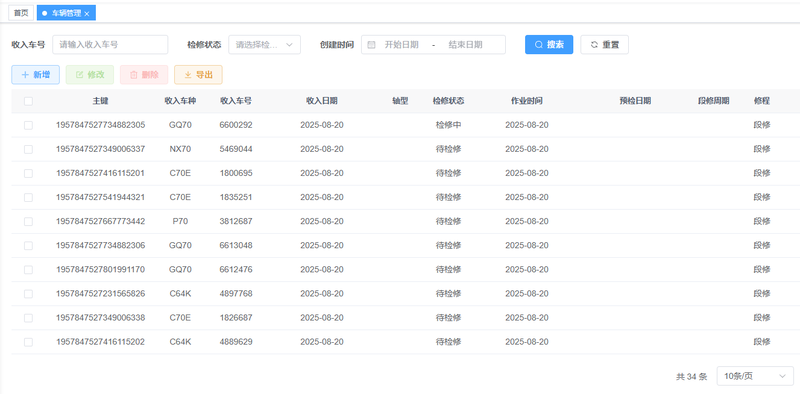
Task: Check the row with 车号 4897768
Action: (28, 293)
